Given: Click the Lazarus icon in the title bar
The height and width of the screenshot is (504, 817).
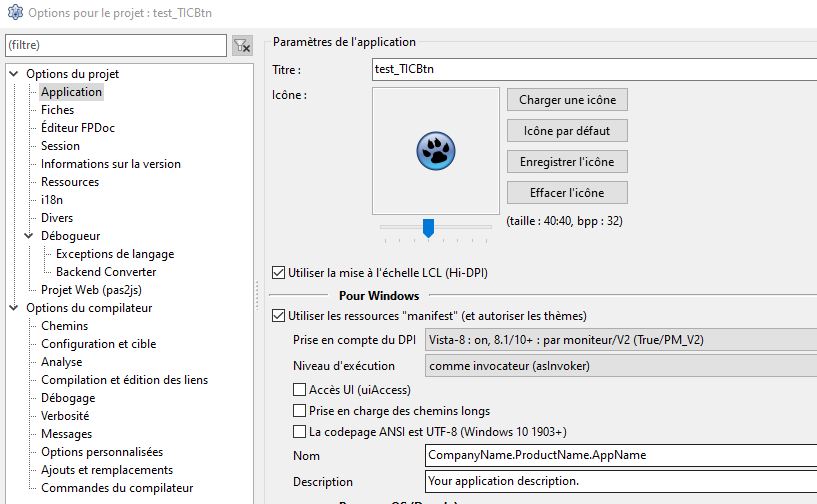Looking at the screenshot, I should [12, 13].
